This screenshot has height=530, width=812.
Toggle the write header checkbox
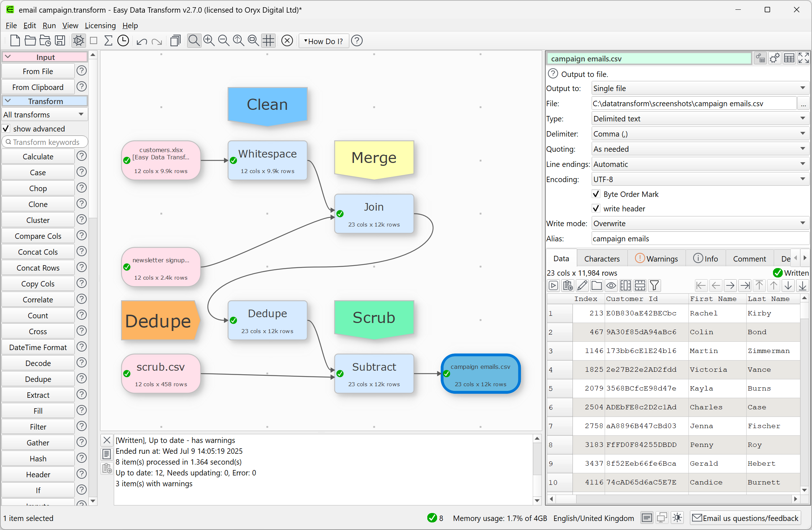coord(596,208)
